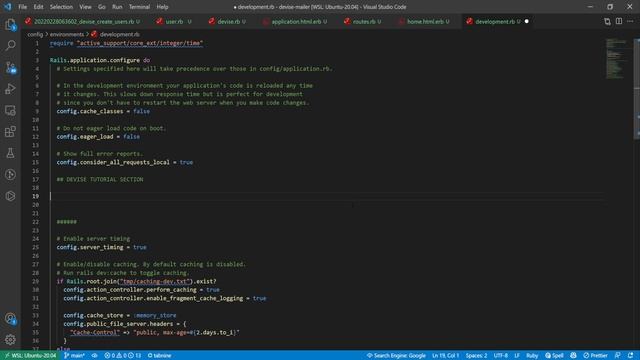Change indentation via Spaces: 2

tap(476, 356)
